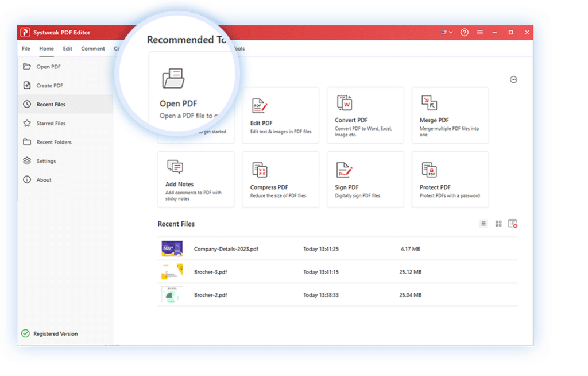Image resolution: width=588 pixels, height=376 pixels.
Task: Select file name Brocher-2.pdf
Action: point(210,296)
